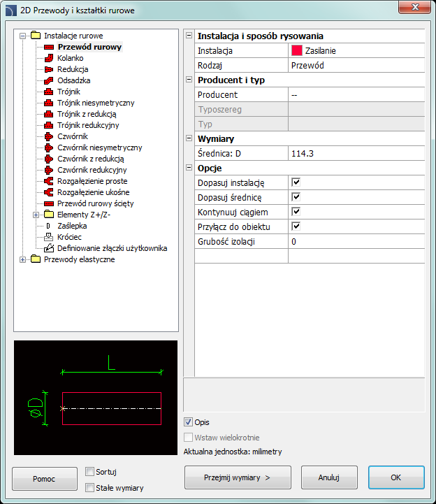Viewport: 436px width, 504px height.
Task: Toggle the Przyłącz do obiektu checkbox
Action: (296, 226)
